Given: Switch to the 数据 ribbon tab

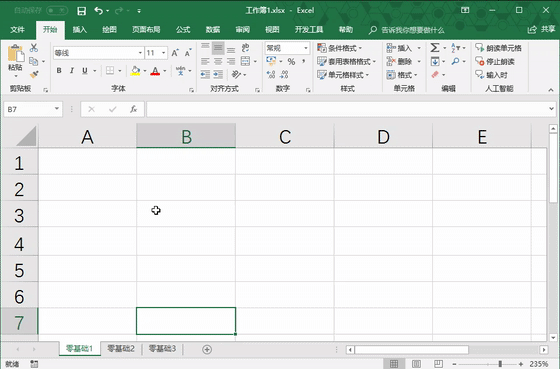Looking at the screenshot, I should coord(213,30).
